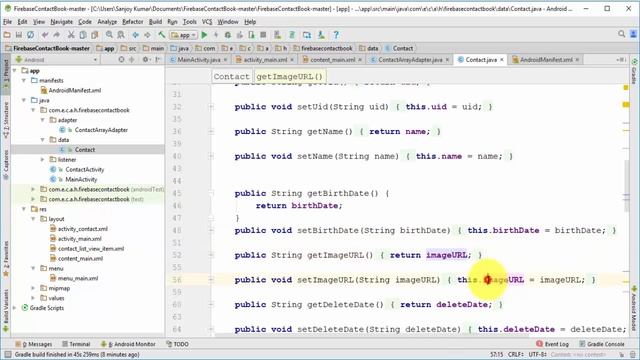
Task: Click the Help question mark icon
Action: pyautogui.click(x=336, y=35)
